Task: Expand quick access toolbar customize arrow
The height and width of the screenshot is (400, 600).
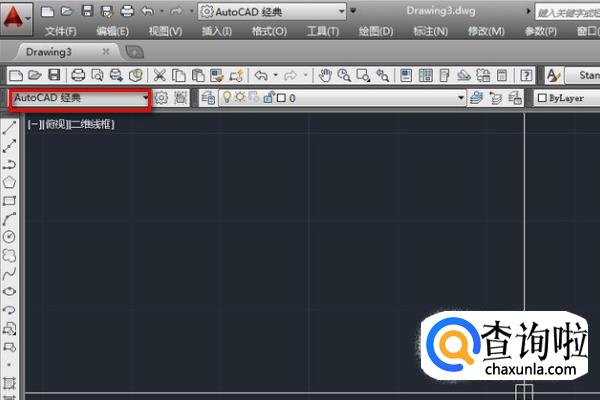Action: (x=353, y=11)
